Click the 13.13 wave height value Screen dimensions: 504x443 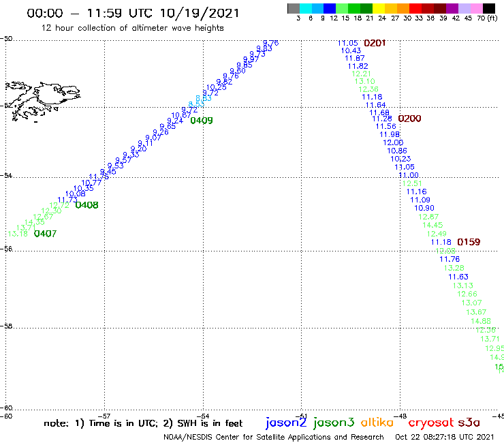coord(463,286)
